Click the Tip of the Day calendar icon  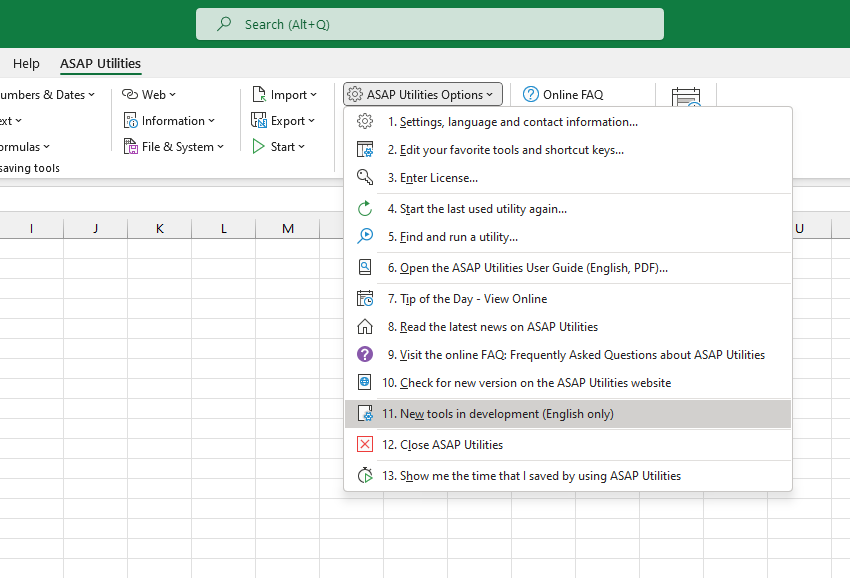click(x=365, y=298)
